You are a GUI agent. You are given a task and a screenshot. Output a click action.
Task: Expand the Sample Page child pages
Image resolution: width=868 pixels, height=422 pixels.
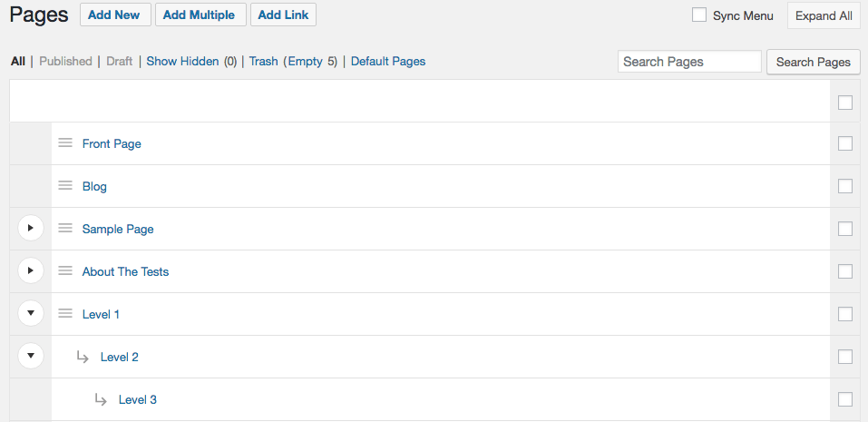[31, 229]
